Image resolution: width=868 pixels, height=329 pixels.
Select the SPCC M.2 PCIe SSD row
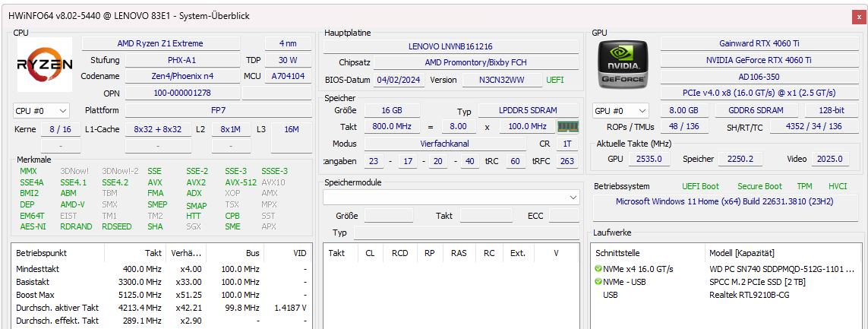[726, 282]
